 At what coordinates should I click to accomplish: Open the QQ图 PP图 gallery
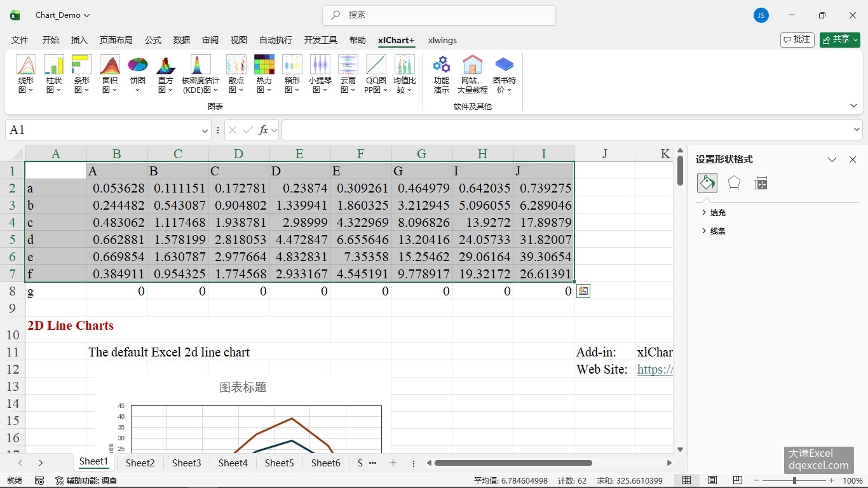click(x=376, y=74)
